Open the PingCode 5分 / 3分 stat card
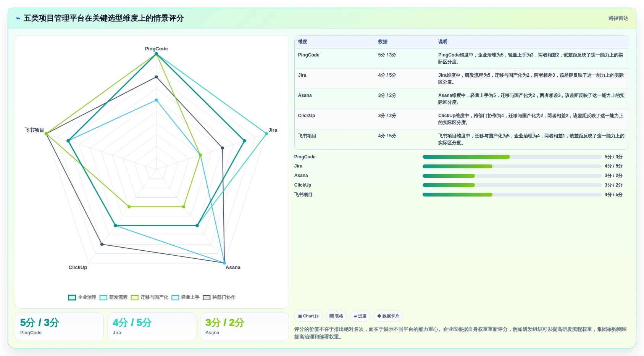The width and height of the screenshot is (644, 356). coord(60,327)
